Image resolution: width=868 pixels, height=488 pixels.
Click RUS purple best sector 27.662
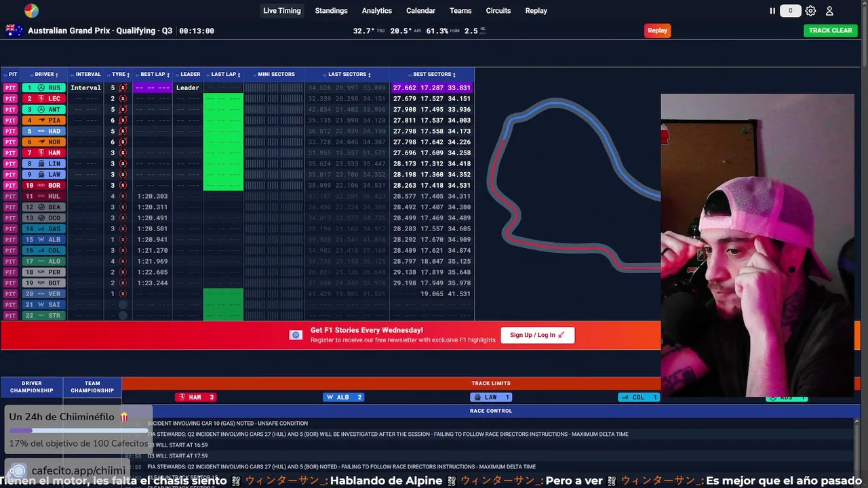point(405,87)
